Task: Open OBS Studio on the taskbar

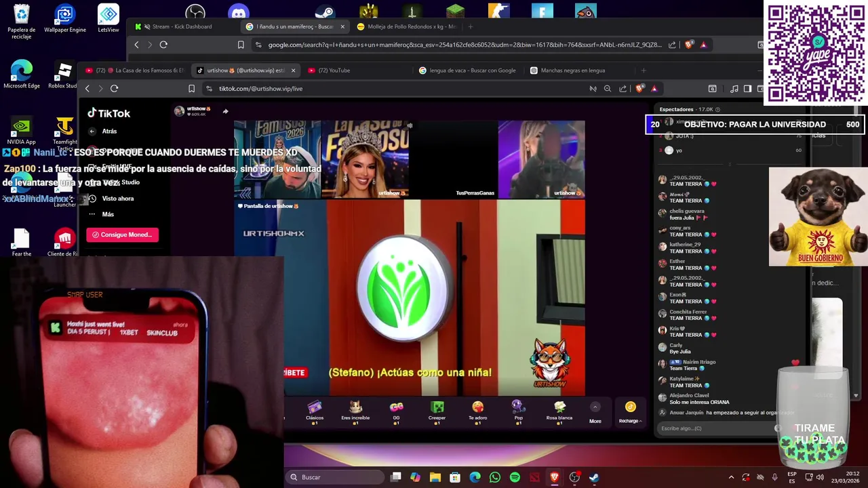Action: [574, 477]
